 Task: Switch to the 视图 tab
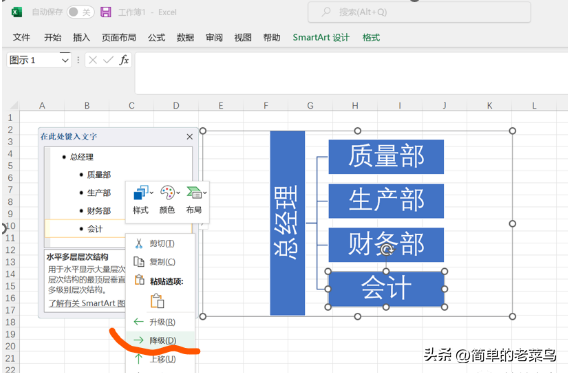(x=243, y=37)
